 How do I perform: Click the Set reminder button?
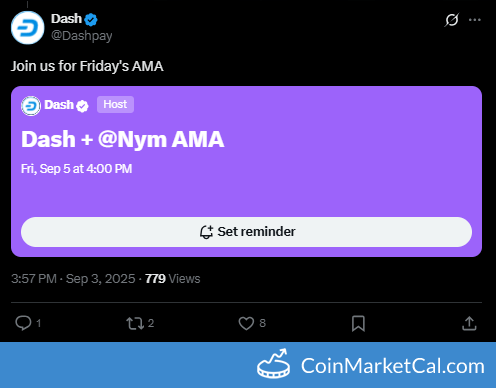pyautogui.click(x=246, y=232)
